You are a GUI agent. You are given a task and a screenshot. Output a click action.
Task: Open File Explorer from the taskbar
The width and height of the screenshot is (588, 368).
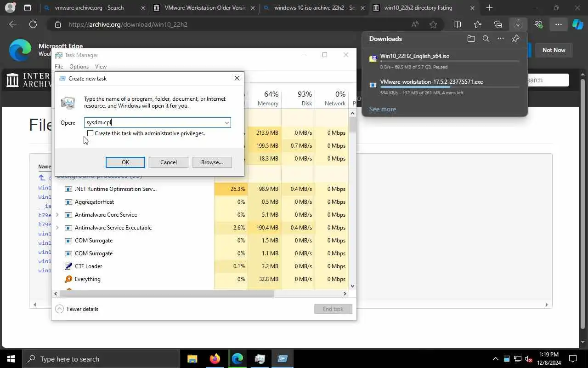click(x=192, y=359)
